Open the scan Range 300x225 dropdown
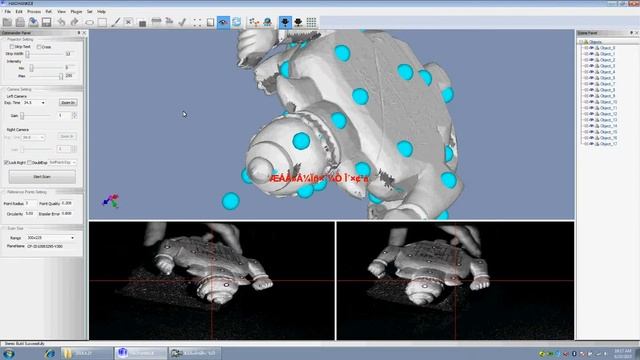The image size is (640, 360). coord(72,238)
